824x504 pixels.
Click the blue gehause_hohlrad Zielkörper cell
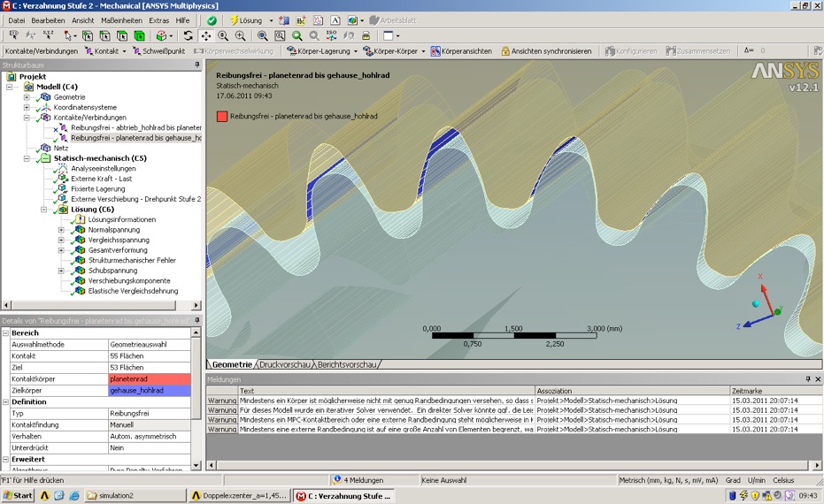pyautogui.click(x=150, y=391)
